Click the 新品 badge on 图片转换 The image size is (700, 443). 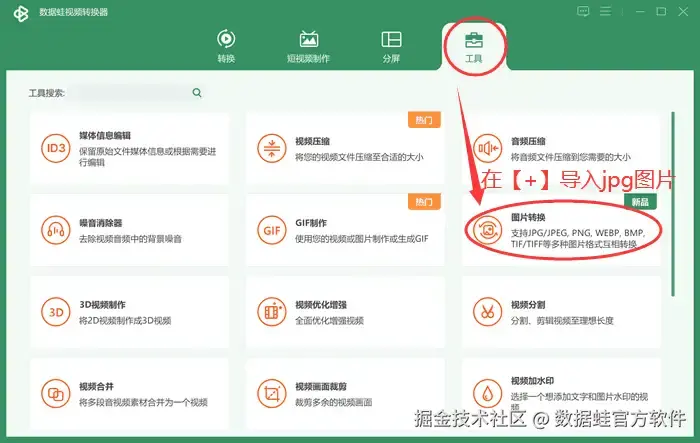point(640,202)
